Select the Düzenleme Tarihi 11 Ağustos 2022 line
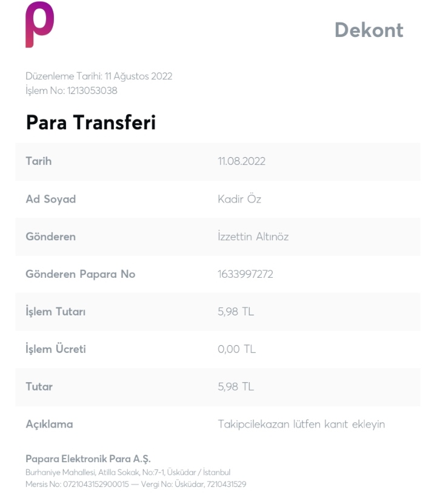The width and height of the screenshot is (428, 504). [x=99, y=76]
